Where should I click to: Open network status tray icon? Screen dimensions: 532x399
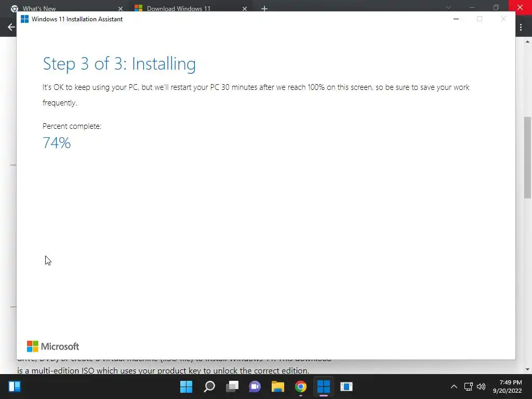(469, 387)
